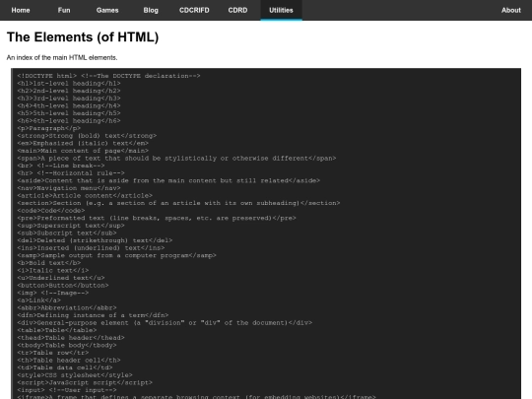Select the active Utilities tab
The height and width of the screenshot is (399, 532).
(x=281, y=10)
